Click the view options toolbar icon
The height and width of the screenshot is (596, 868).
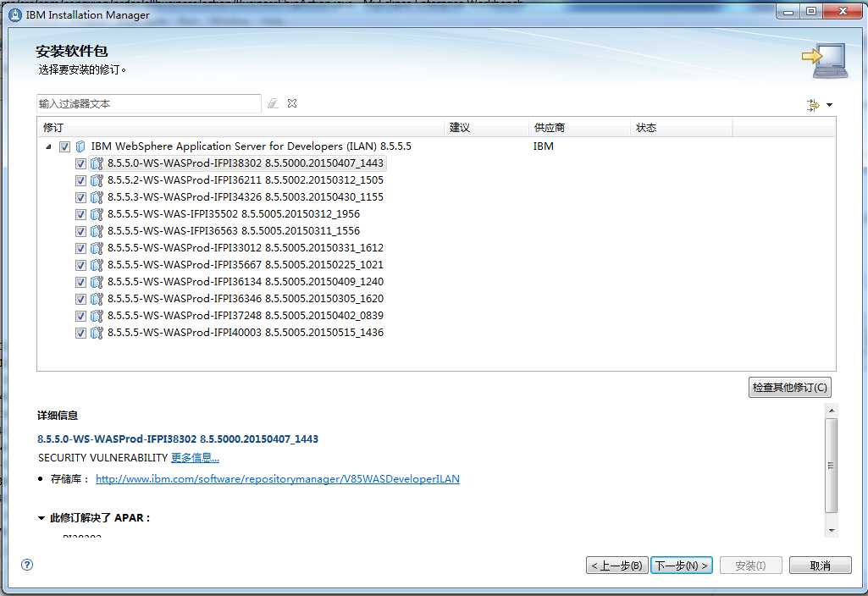[x=813, y=105]
